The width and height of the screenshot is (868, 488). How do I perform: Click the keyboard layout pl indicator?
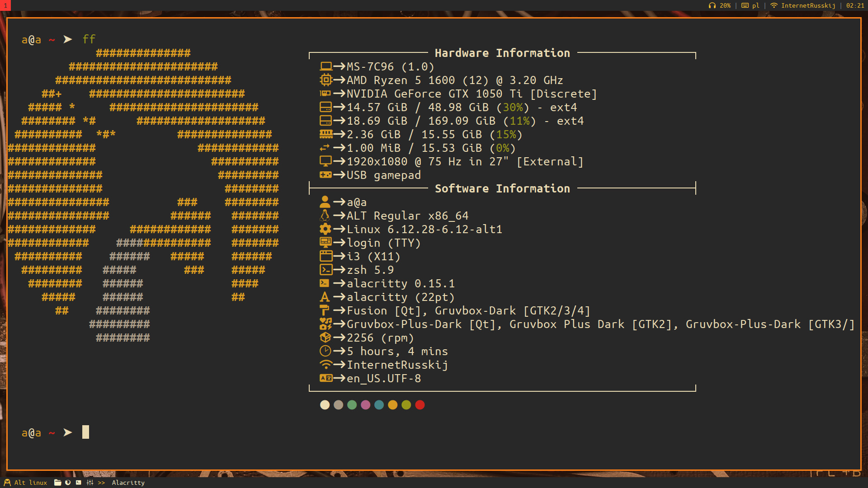750,5
